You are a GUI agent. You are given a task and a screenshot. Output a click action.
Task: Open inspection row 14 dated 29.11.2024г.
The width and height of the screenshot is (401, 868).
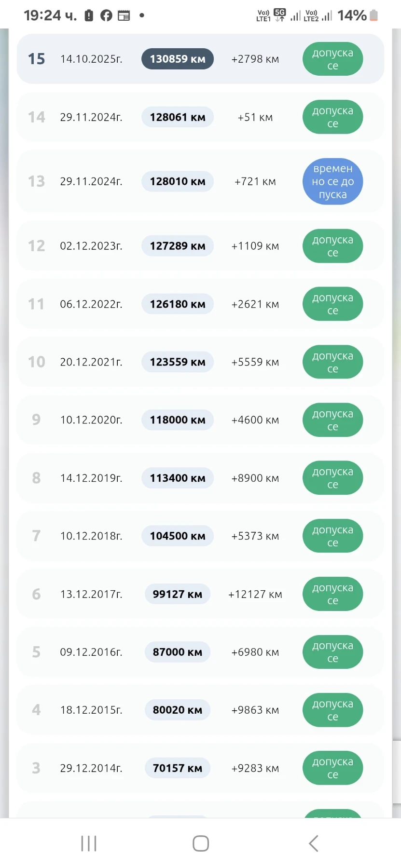pos(200,117)
